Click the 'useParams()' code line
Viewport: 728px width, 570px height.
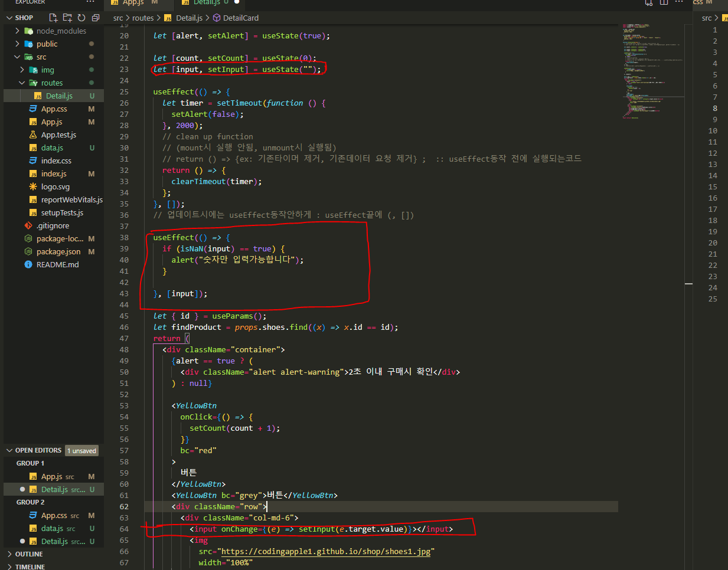(210, 316)
